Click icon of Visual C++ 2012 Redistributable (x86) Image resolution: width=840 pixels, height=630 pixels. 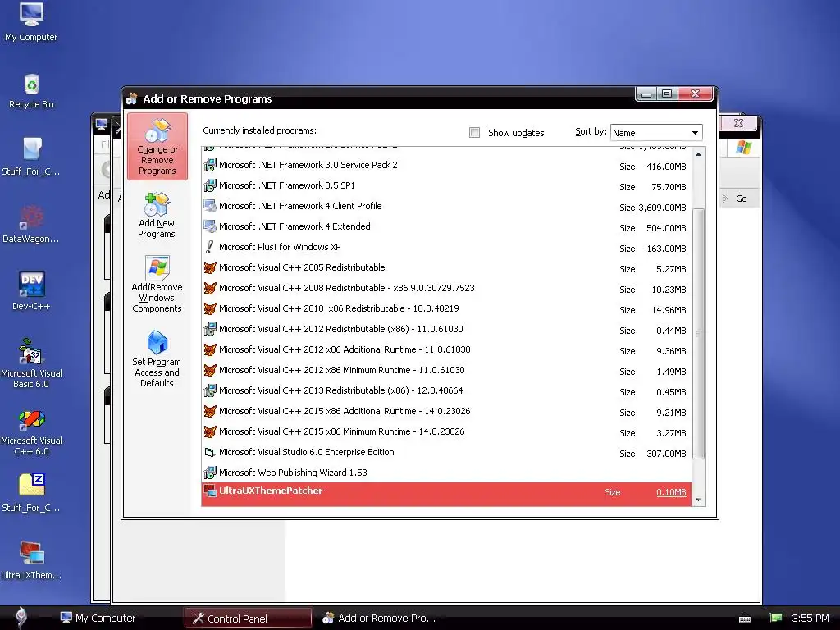click(x=210, y=329)
